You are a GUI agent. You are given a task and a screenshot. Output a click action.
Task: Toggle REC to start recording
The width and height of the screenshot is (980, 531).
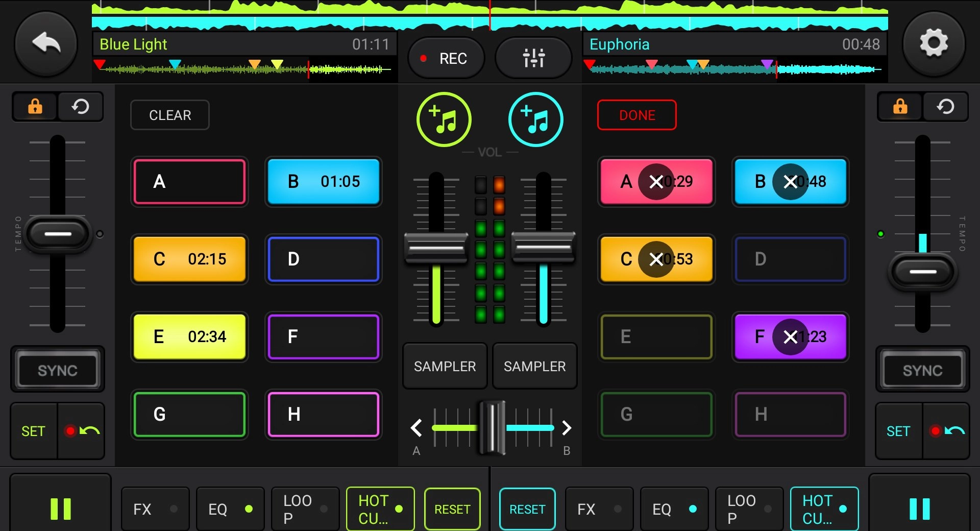pos(446,58)
